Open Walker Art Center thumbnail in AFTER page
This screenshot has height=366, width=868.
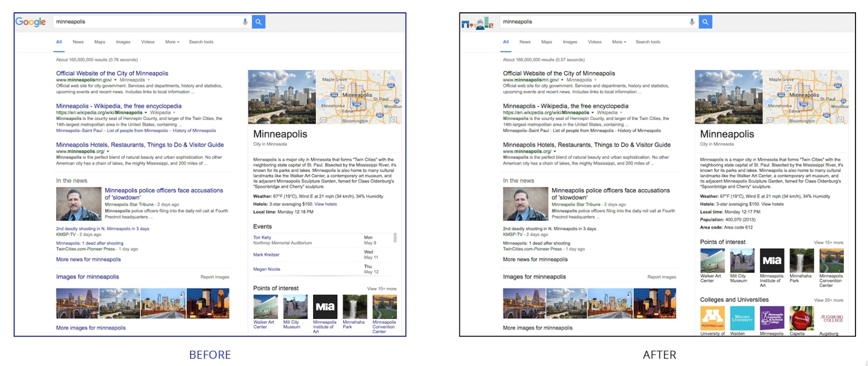click(712, 261)
